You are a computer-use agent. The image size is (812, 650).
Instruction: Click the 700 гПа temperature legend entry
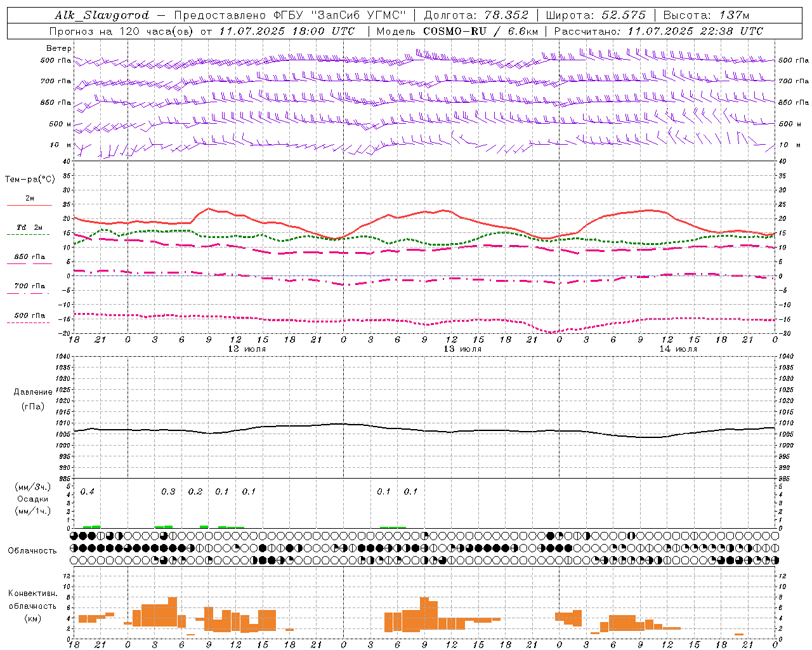tap(29, 286)
